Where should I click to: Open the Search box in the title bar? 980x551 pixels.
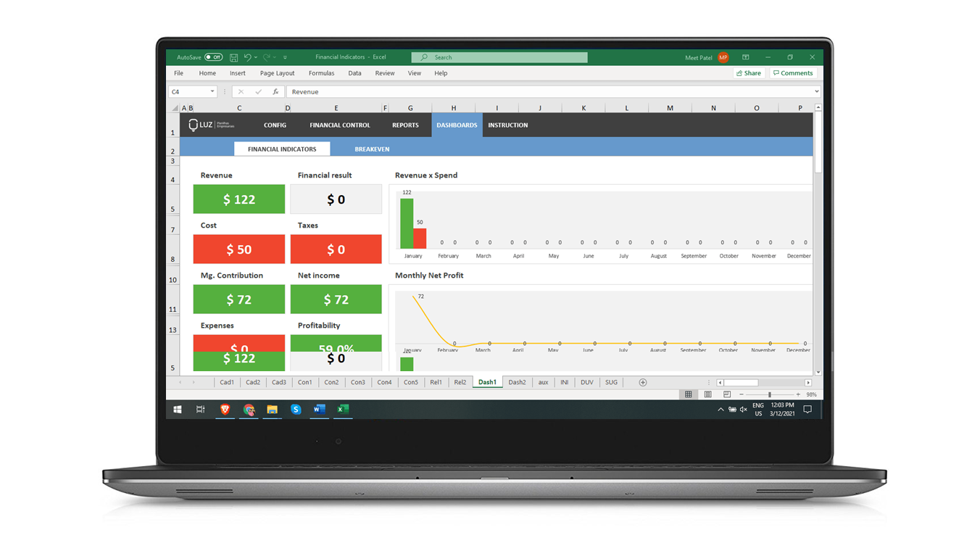(499, 57)
